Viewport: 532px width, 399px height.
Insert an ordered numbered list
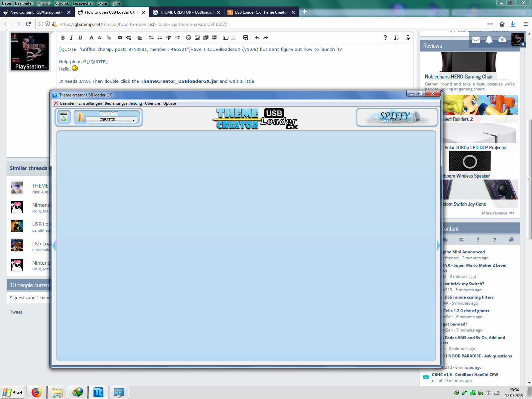pyautogui.click(x=160, y=38)
